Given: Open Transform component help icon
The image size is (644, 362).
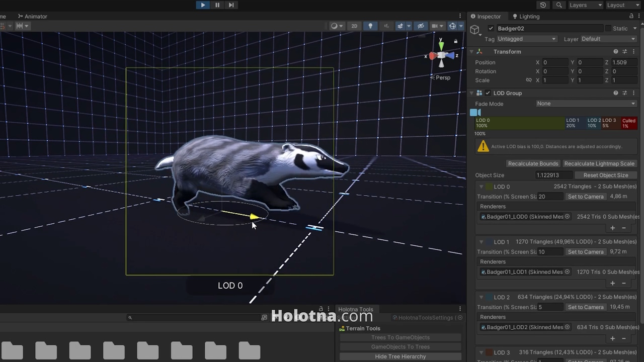Looking at the screenshot, I should point(616,52).
